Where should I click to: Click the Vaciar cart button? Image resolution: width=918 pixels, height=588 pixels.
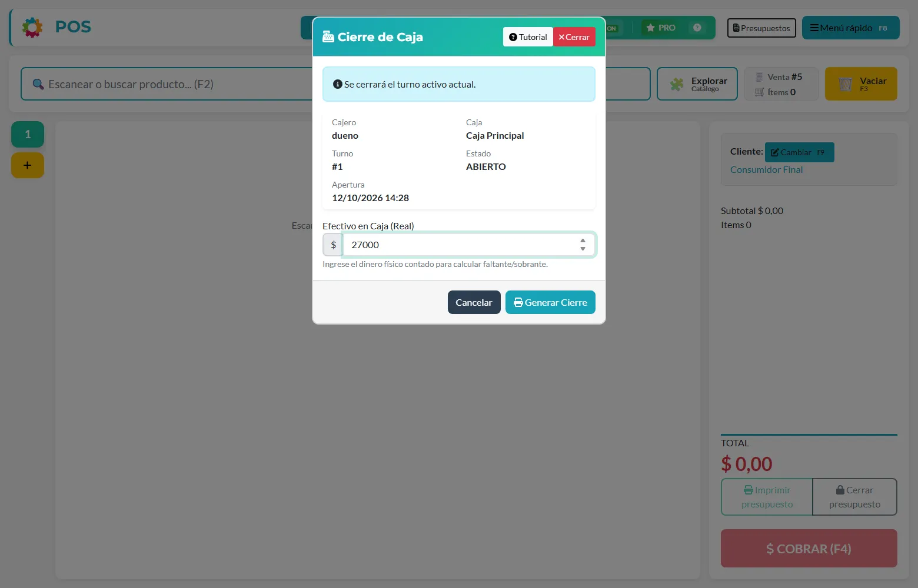pos(861,84)
